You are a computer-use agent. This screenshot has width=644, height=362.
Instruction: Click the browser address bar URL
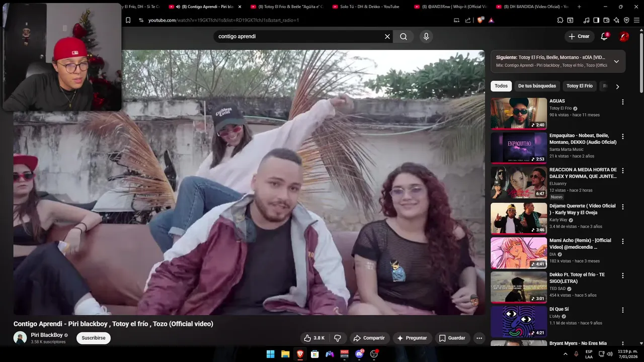point(223,20)
